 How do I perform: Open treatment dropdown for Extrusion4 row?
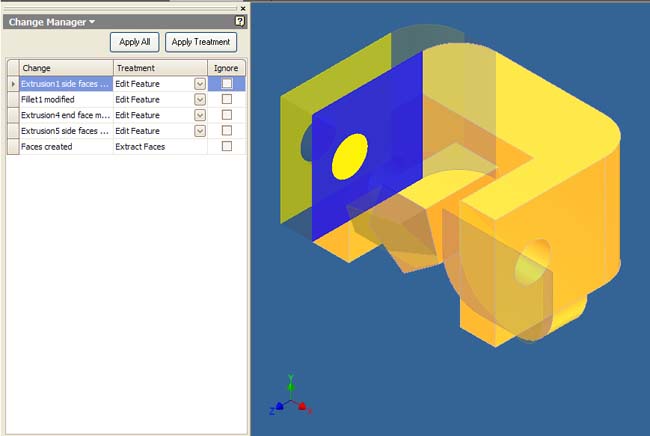tap(200, 115)
